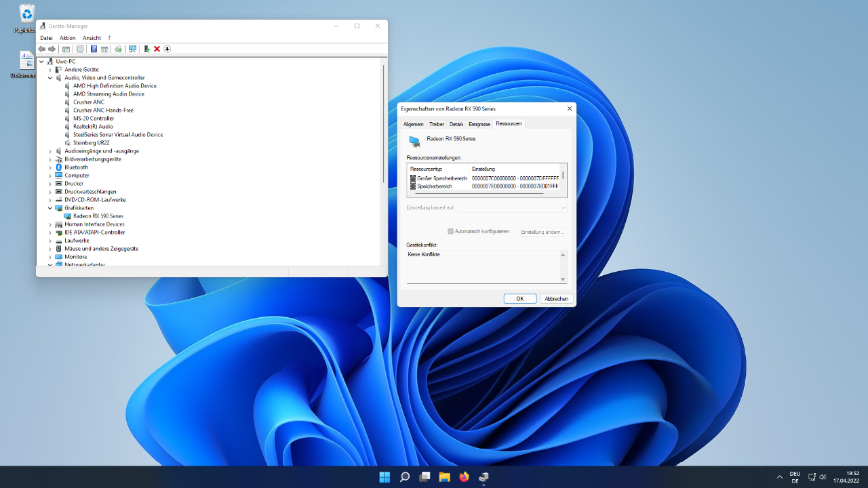Expand the Human Interface Devices node
Screen dimensions: 868x488
coord(50,224)
